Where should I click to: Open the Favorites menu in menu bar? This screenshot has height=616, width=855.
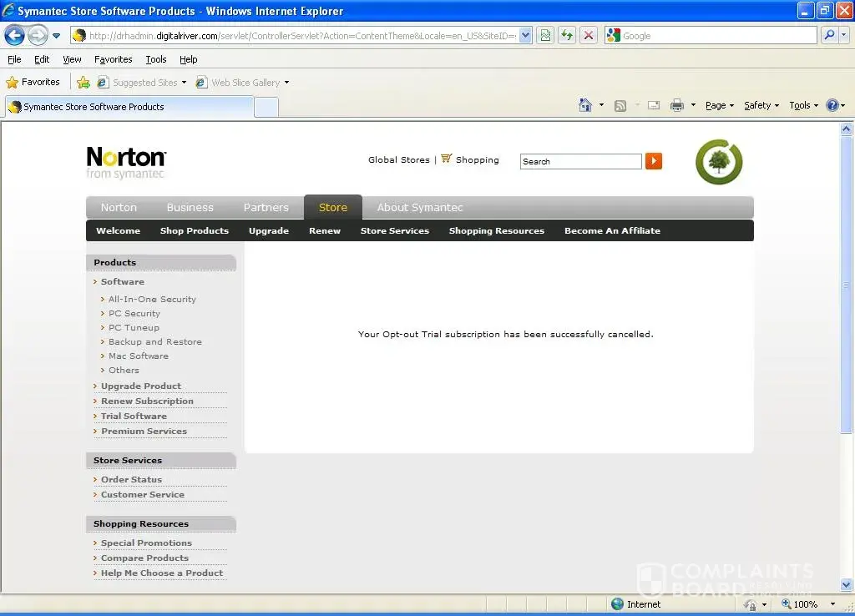coord(113,59)
